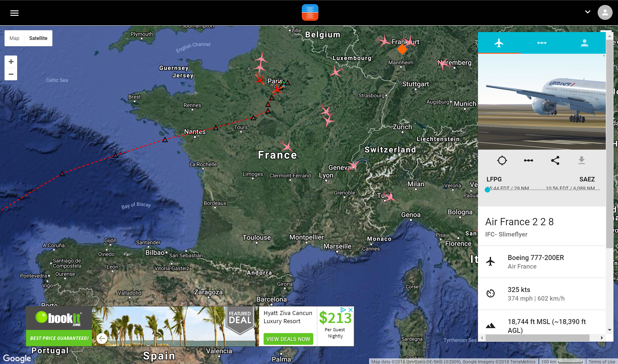618x364 pixels.
Task: Switch to Satellite map view
Action: pos(38,38)
